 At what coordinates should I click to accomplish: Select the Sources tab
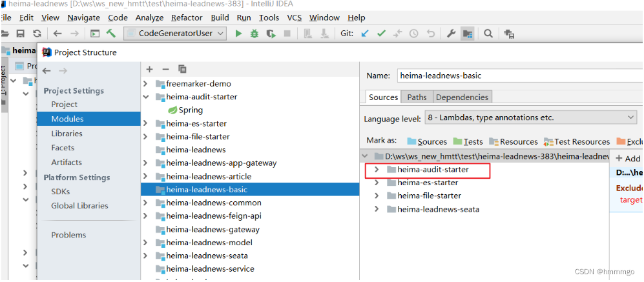pos(383,97)
